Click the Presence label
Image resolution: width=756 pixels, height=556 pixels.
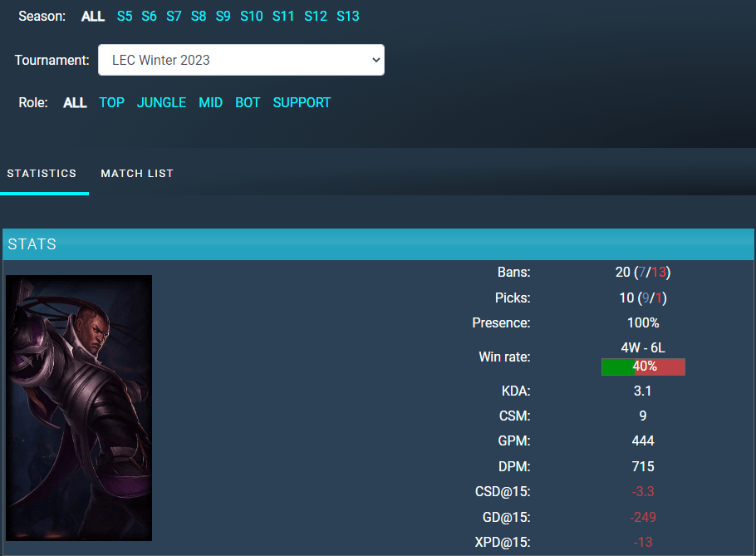click(501, 323)
